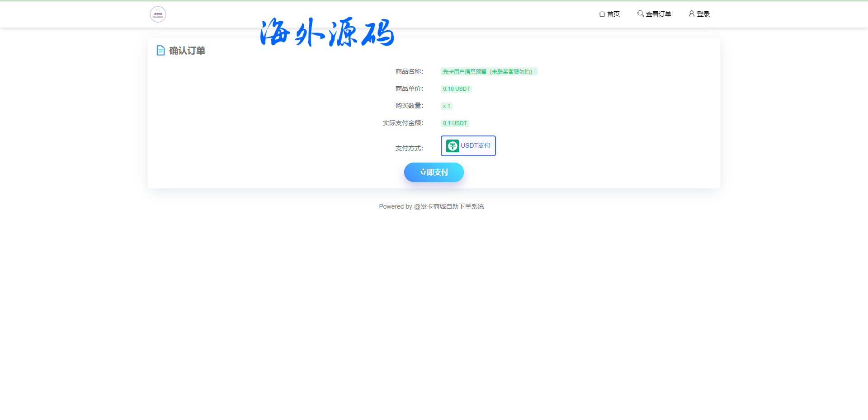Click the 商品名称 field label
The width and height of the screenshot is (868, 420).
(x=409, y=72)
